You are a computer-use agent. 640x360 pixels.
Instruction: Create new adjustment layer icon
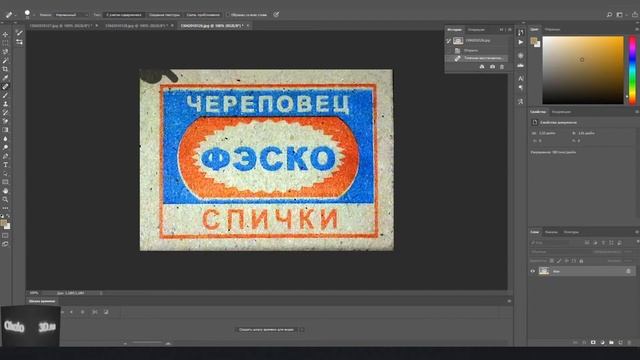[x=602, y=342]
